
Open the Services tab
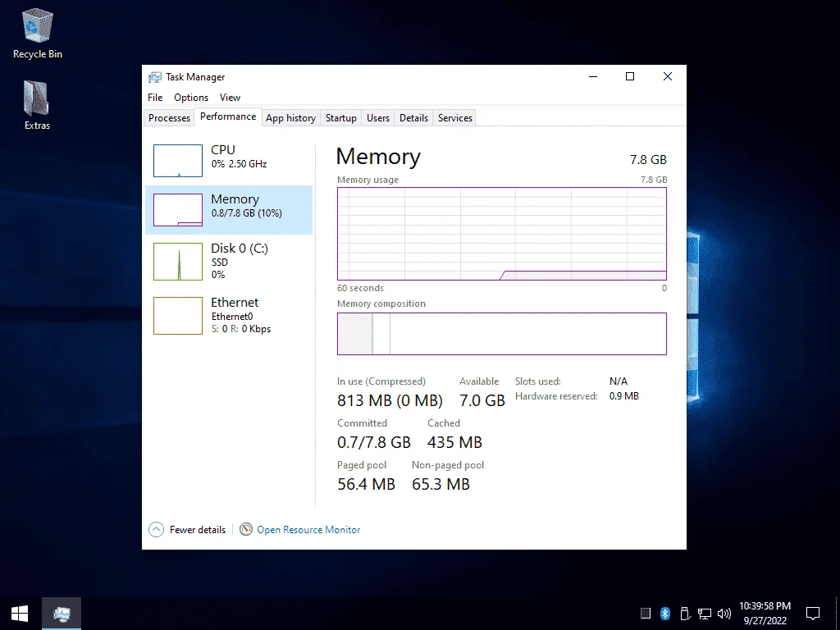click(x=455, y=118)
